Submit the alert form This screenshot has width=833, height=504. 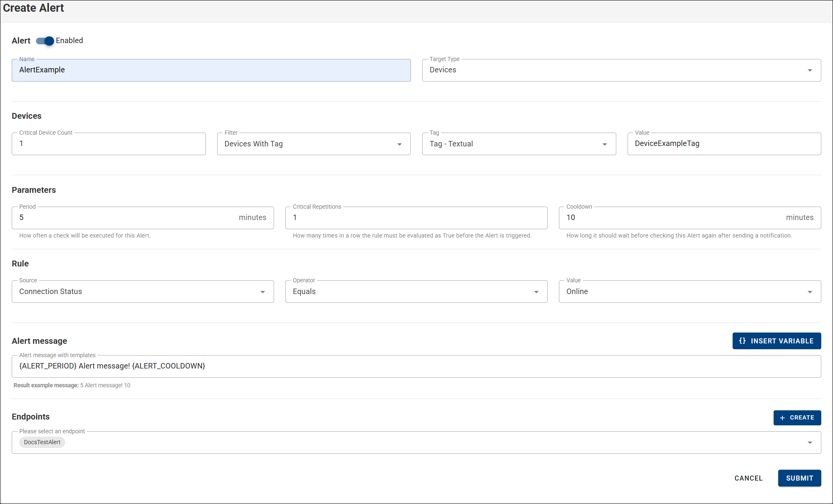click(800, 478)
